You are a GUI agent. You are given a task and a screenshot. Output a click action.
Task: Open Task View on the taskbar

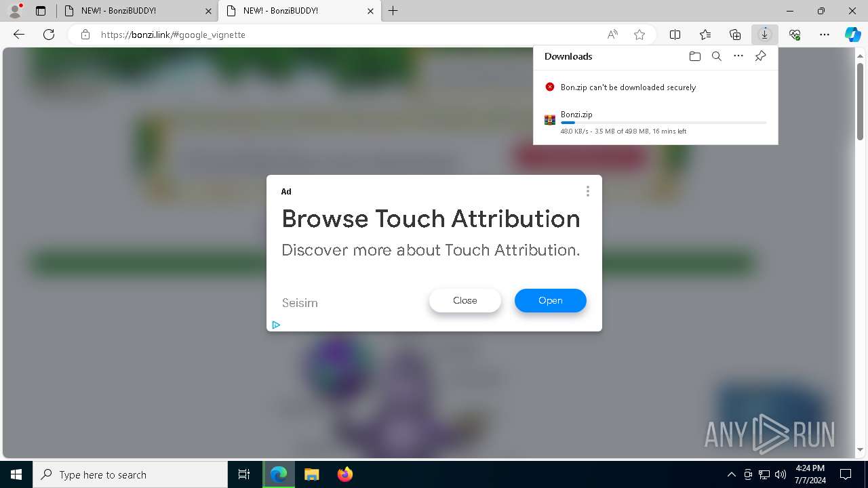[244, 474]
